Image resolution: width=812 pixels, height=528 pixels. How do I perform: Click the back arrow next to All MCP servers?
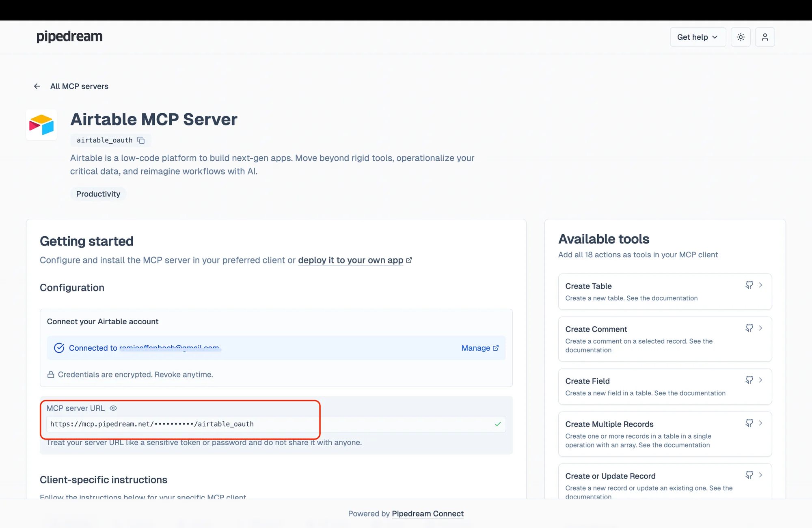point(37,86)
